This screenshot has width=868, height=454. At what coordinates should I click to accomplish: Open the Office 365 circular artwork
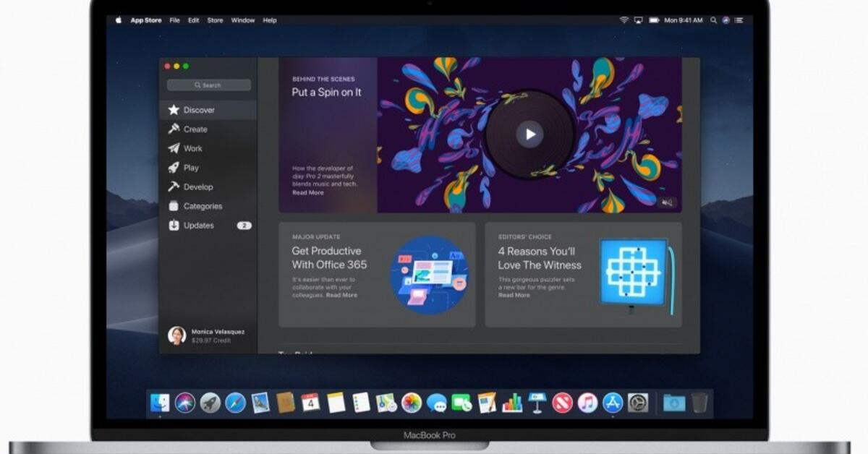[x=430, y=275]
